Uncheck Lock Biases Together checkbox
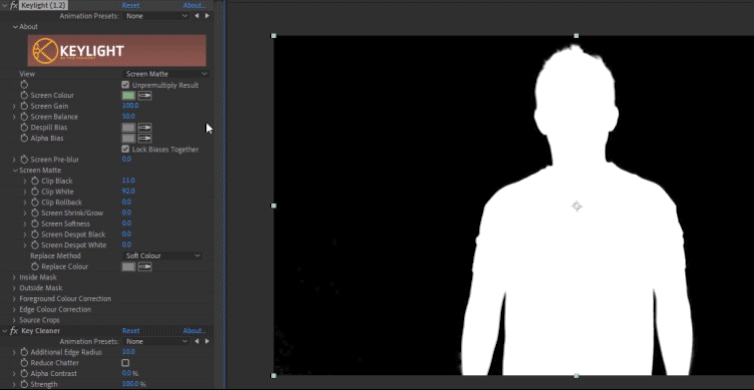The image size is (754, 390). coord(126,149)
